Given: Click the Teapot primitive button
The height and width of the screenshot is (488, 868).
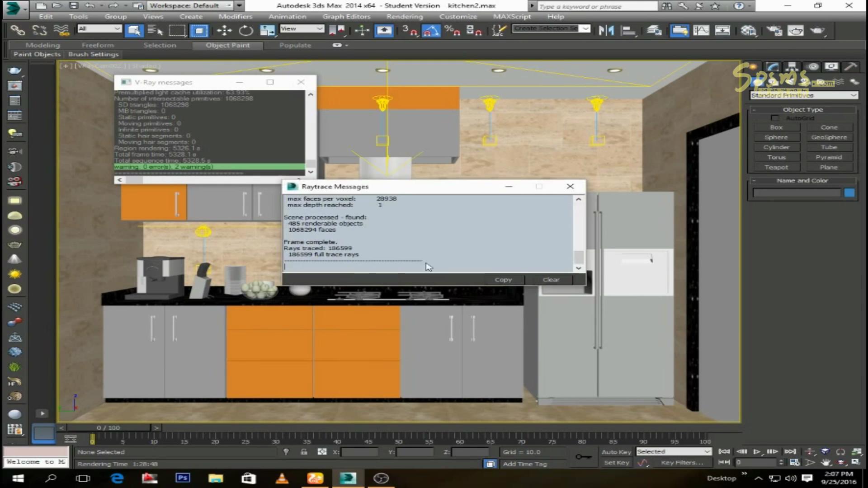Looking at the screenshot, I should (776, 167).
